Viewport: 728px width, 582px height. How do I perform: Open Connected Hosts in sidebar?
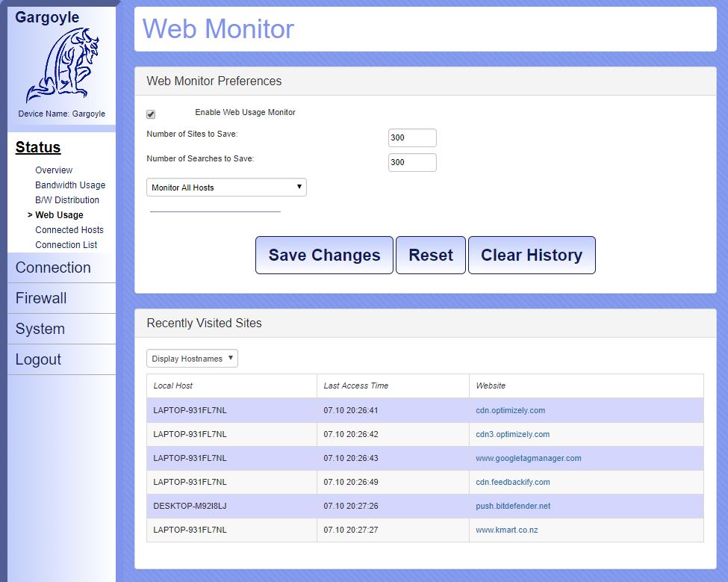(69, 230)
